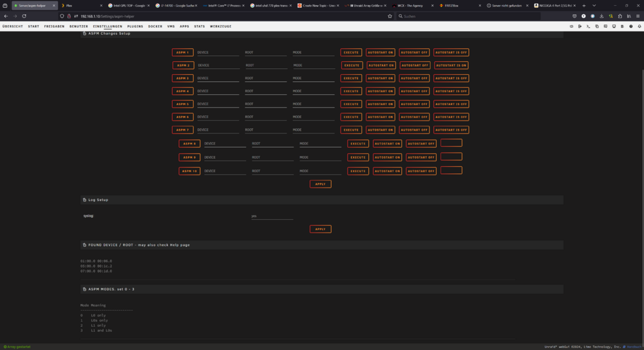644x350 pixels.
Task: Execute the ASPM 5 setting
Action: coord(351,104)
